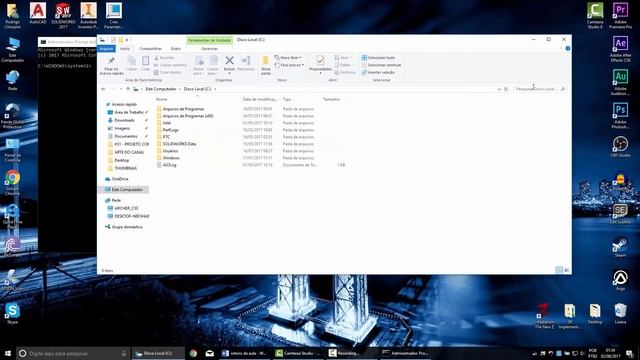Click the refresh button beside address bar
This screenshot has width=640, height=360.
pos(506,89)
